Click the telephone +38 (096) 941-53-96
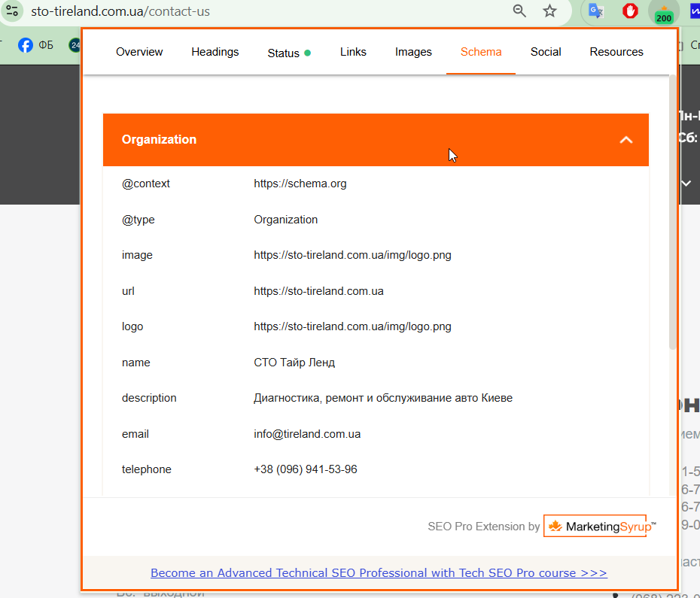700x598 pixels. coord(306,469)
